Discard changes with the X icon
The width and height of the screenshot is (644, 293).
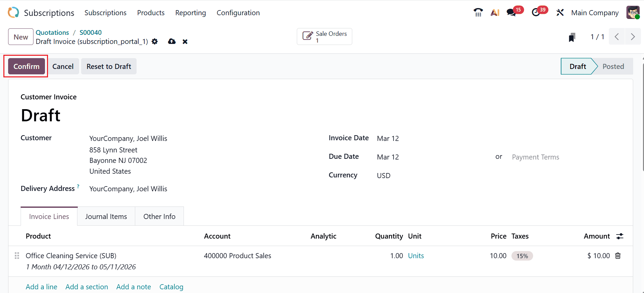tap(185, 42)
